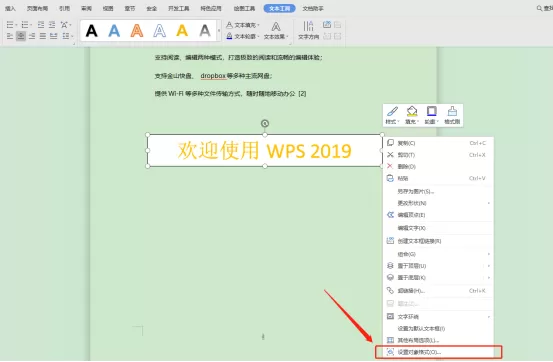
Task: Open the 文本工具 ribbon tab
Action: 279,8
